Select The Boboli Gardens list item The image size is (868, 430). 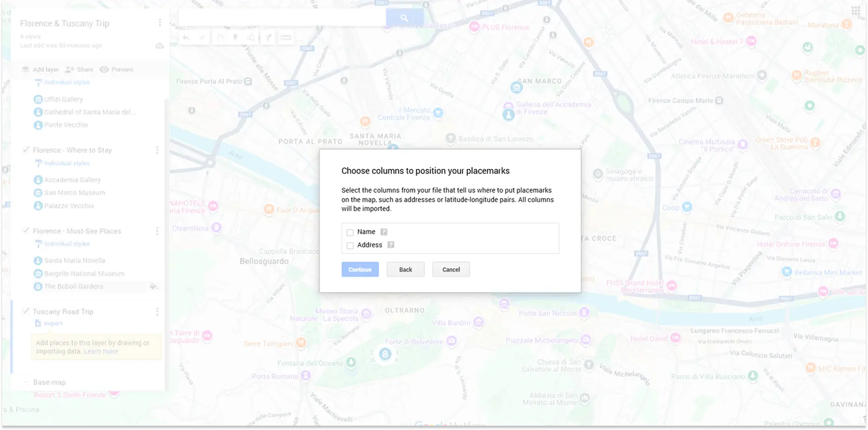(73, 286)
